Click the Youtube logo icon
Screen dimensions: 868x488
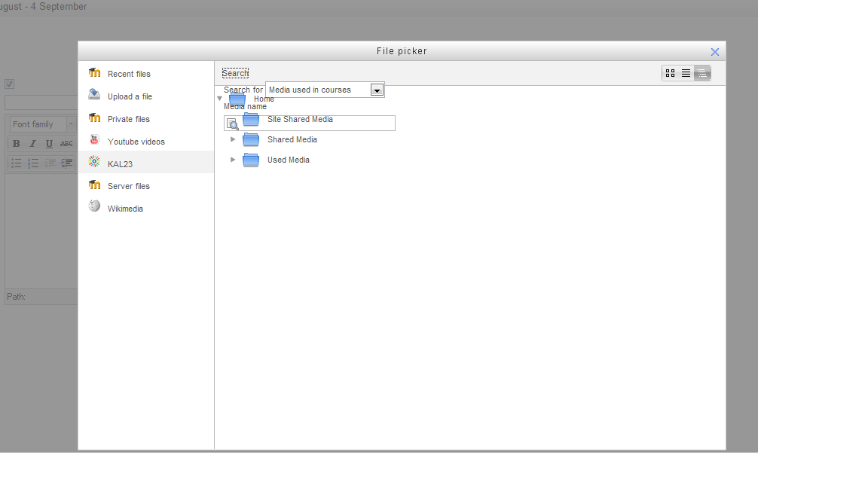[95, 139]
